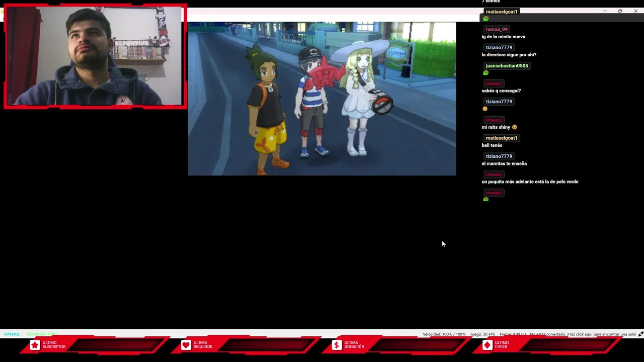Click imaazz above 'un poquito más adelante'

pos(494,174)
